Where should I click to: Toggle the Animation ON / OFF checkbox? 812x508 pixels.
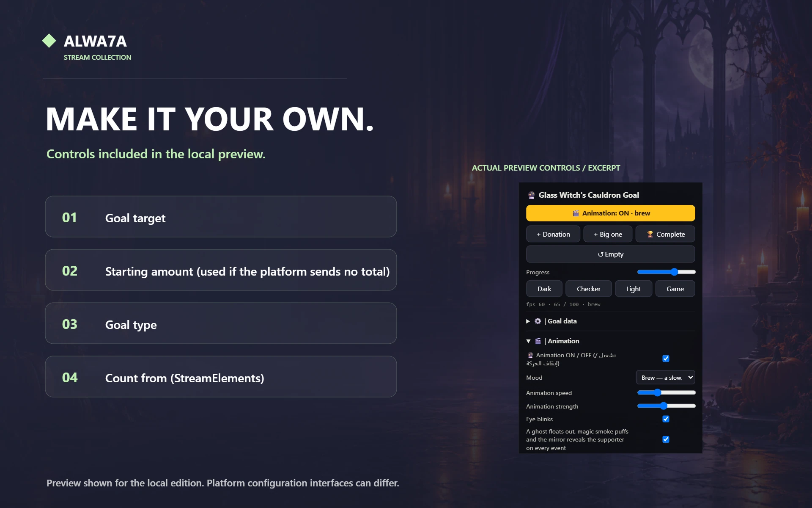pos(666,359)
